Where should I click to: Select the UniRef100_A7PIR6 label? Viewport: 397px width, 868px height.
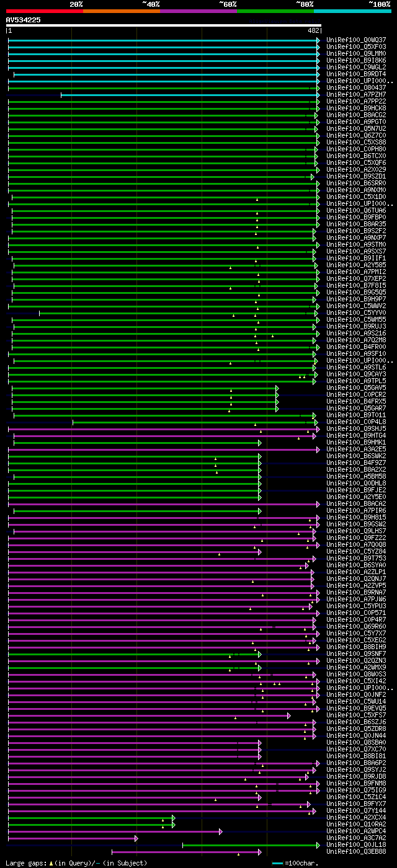[356, 510]
